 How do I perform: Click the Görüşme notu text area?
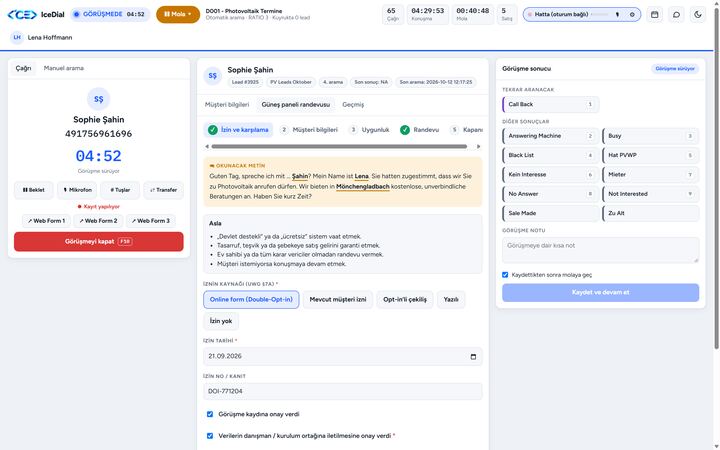(x=600, y=250)
